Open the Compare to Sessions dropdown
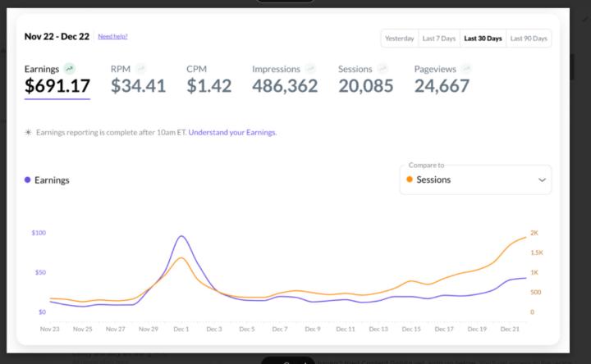The width and height of the screenshot is (591, 364). [x=475, y=180]
